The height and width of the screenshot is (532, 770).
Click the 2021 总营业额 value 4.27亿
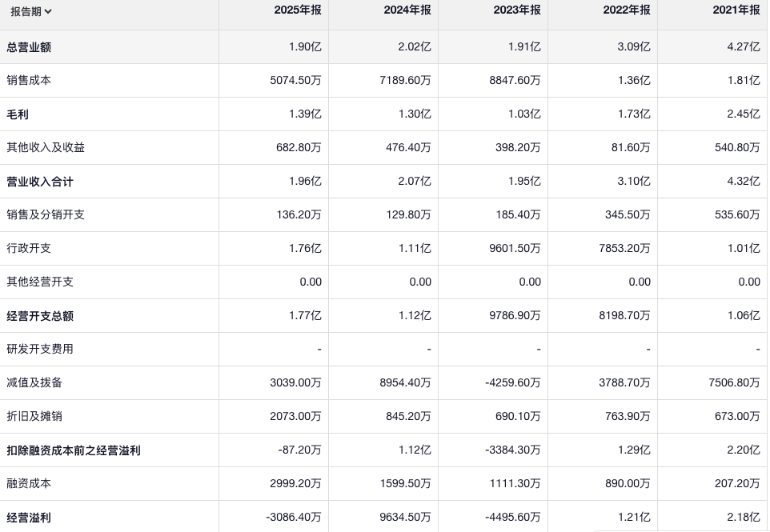click(743, 47)
